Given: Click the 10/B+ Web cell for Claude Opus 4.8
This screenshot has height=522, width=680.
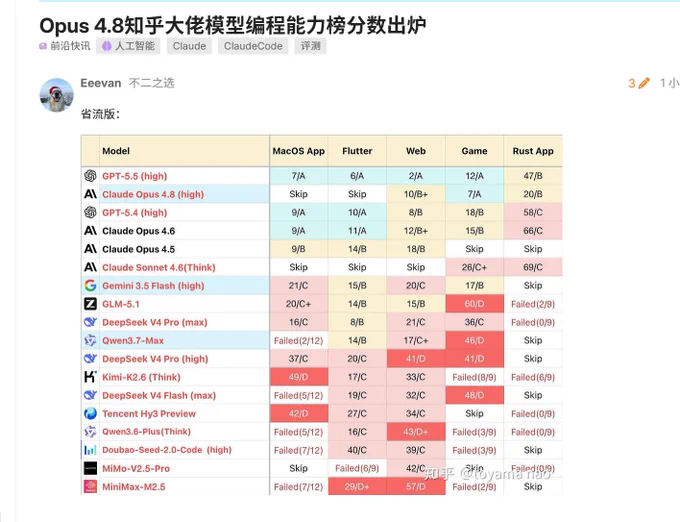Looking at the screenshot, I should tap(415, 194).
